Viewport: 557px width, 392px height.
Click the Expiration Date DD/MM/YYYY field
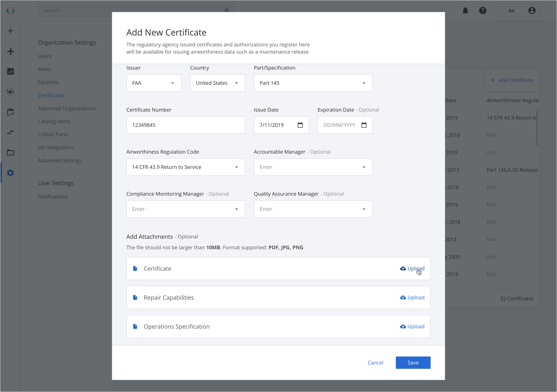tap(345, 125)
